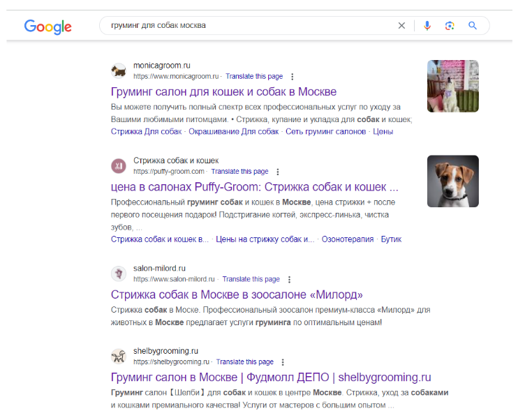This screenshot has height=418, width=532.
Task: Click the white dog thumbnail of monicagroom result
Action: point(453,86)
